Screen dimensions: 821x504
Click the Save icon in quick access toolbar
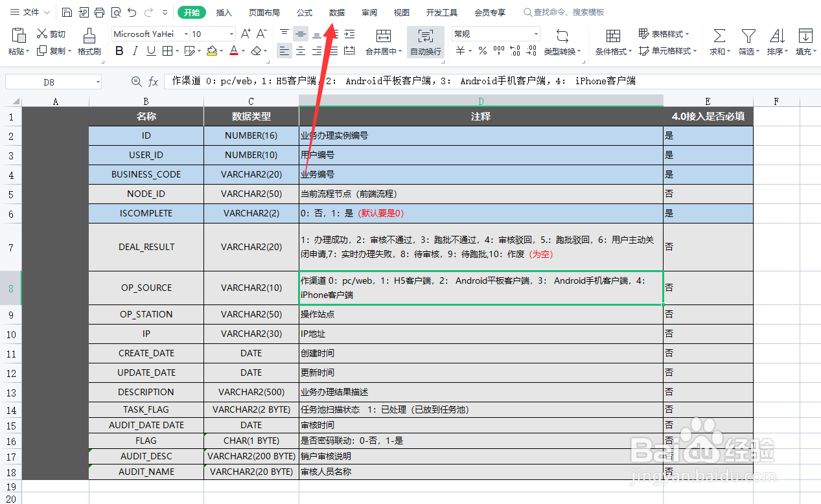67,12
